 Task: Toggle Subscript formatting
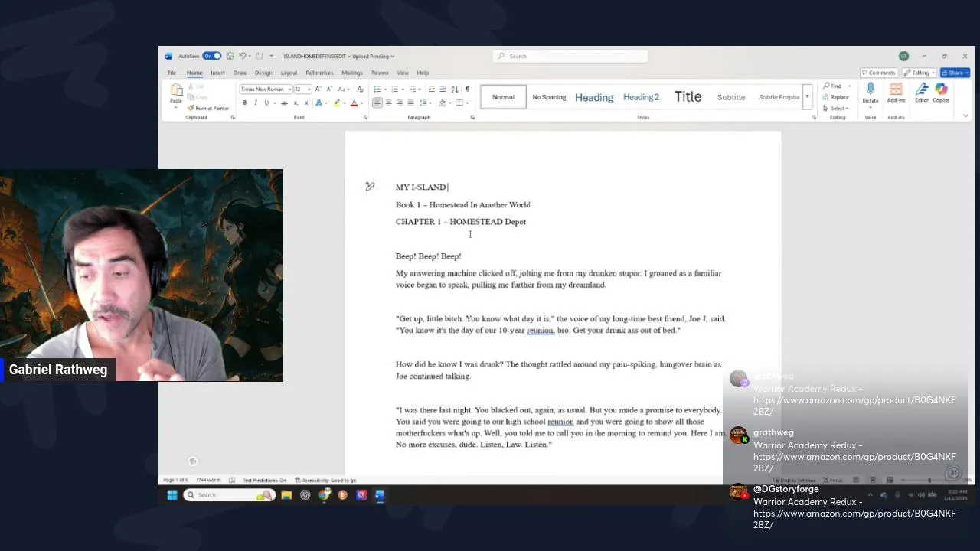(296, 103)
